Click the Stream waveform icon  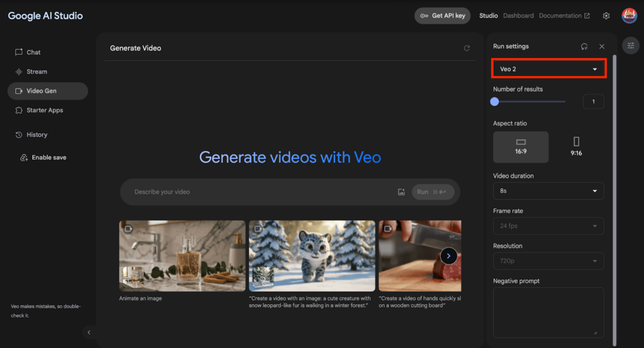coord(19,72)
